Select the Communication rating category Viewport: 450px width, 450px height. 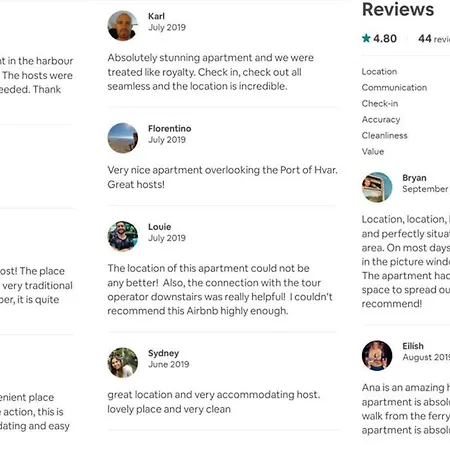394,88
